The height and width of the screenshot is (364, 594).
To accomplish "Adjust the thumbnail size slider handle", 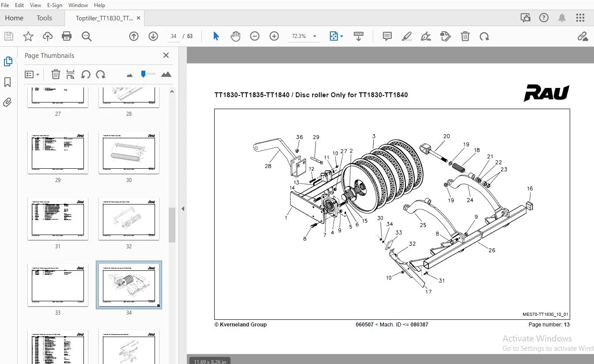I will tap(144, 74).
